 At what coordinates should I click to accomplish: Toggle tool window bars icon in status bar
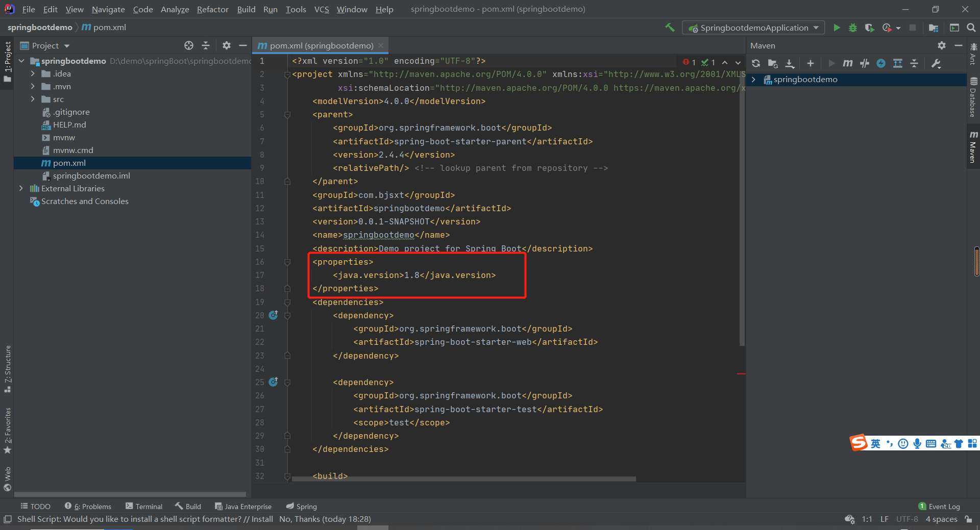tap(7, 519)
